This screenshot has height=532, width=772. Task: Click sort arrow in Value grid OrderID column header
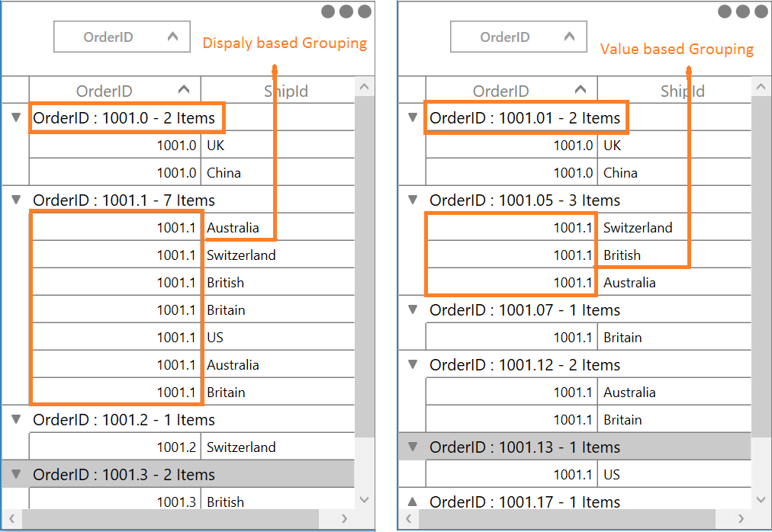coord(581,90)
